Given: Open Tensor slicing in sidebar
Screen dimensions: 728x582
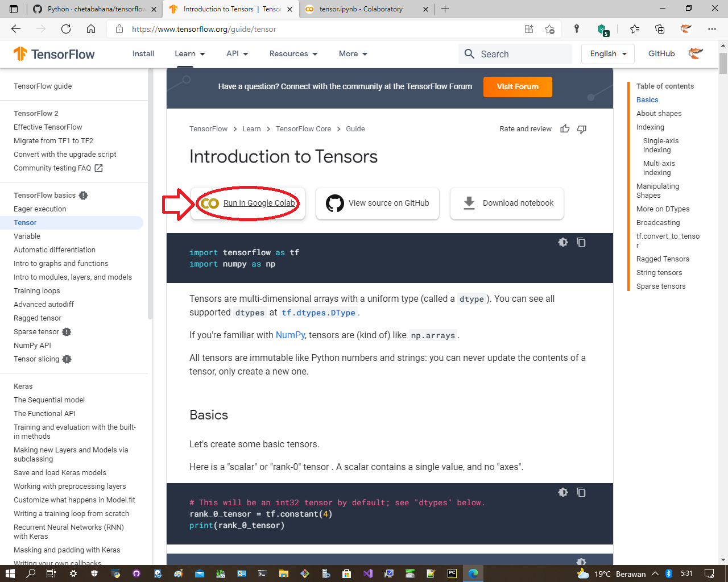Looking at the screenshot, I should click(36, 359).
